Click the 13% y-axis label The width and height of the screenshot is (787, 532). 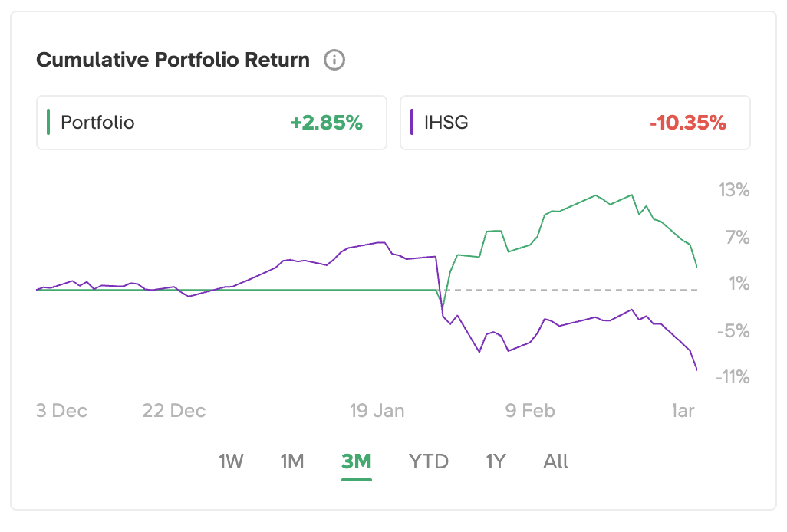pos(734,190)
